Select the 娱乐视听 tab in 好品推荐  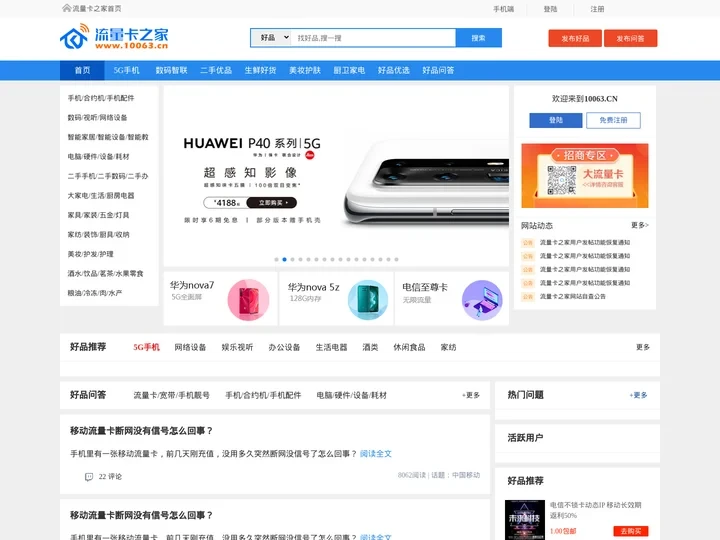click(x=237, y=347)
